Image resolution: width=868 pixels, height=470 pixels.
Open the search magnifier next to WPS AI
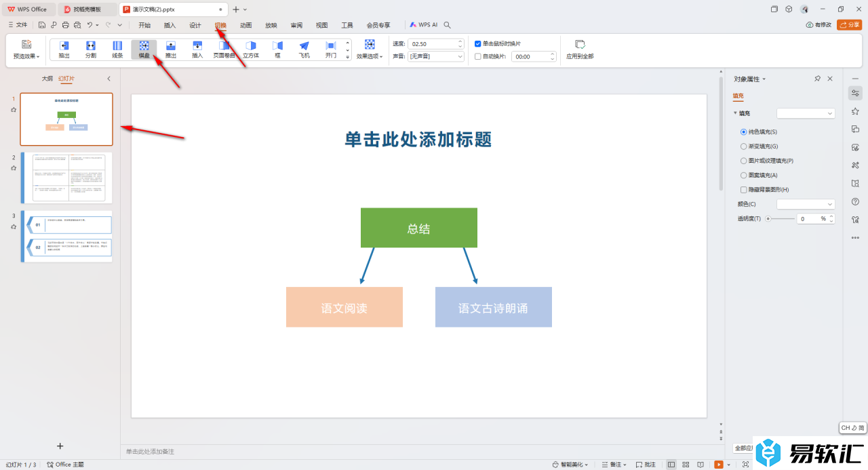pyautogui.click(x=447, y=25)
